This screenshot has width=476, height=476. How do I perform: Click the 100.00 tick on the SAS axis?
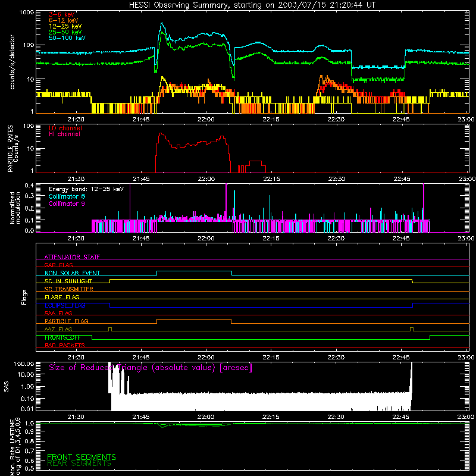24,364
